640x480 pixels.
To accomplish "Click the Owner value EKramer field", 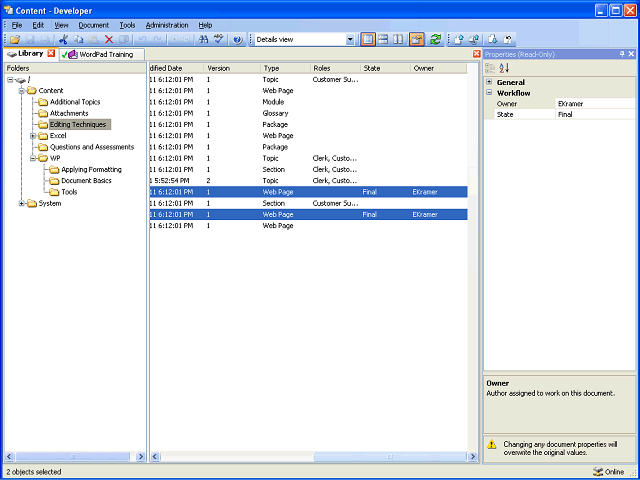I will (x=596, y=104).
